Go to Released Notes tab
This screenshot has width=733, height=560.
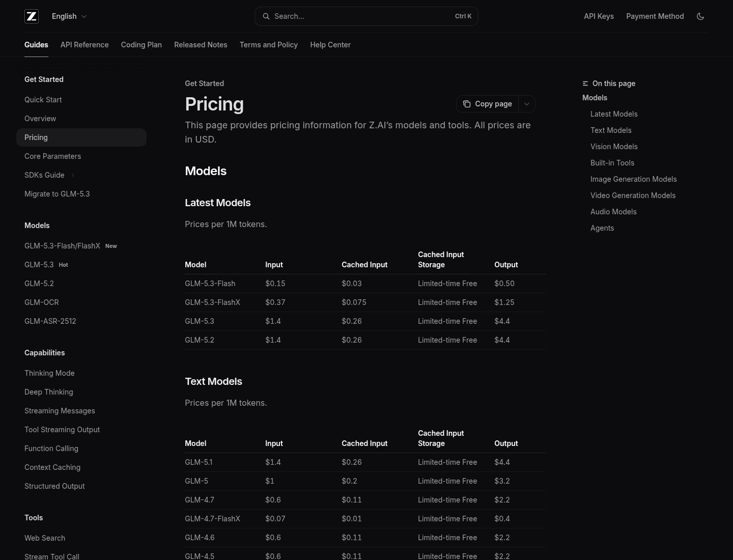click(x=201, y=45)
